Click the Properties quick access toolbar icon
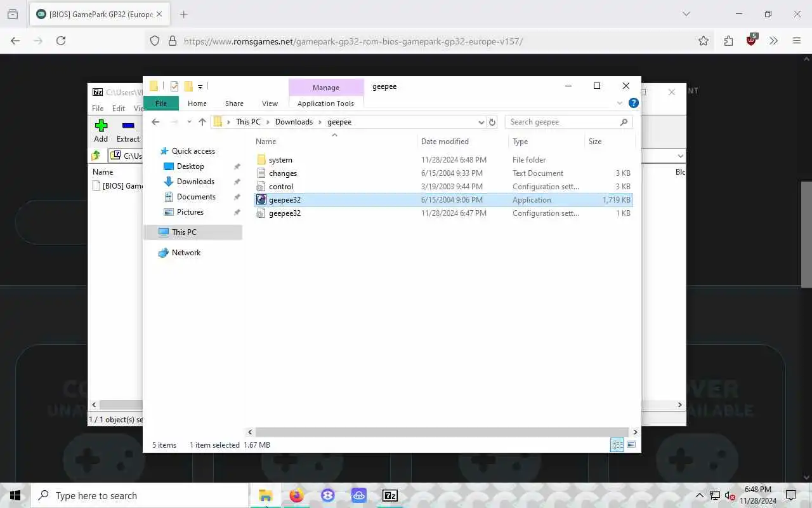Image resolution: width=812 pixels, height=508 pixels. point(174,86)
